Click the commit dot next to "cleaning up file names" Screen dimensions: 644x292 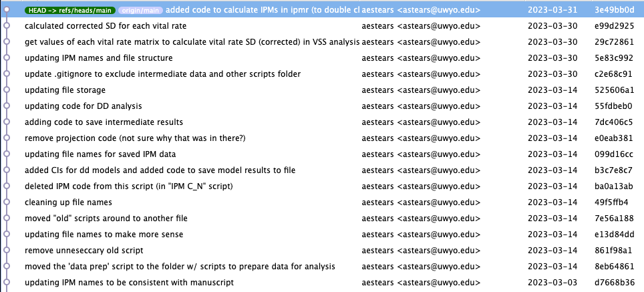pyautogui.click(x=7, y=202)
